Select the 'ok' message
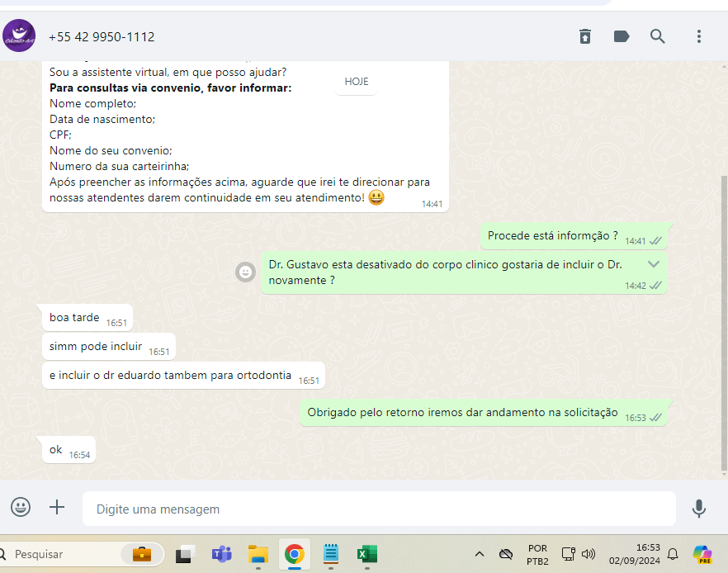Screen dimensions: 728x573 point(69,449)
